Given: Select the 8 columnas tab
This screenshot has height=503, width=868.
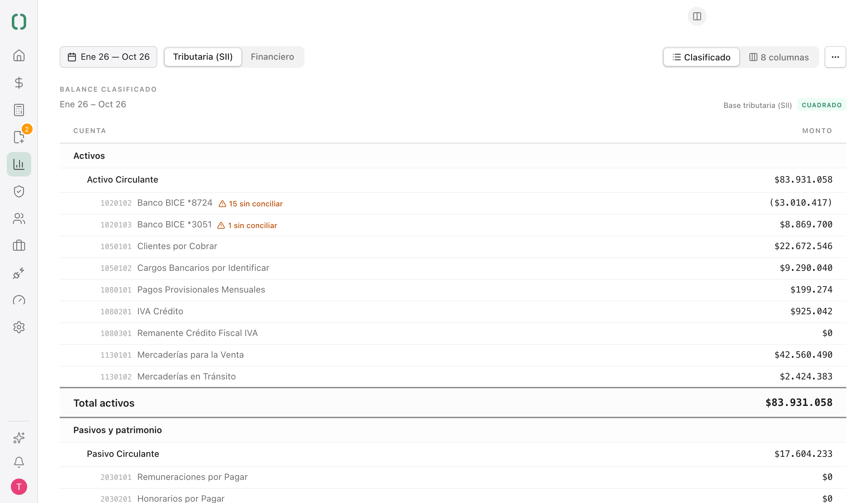Looking at the screenshot, I should coord(779,57).
